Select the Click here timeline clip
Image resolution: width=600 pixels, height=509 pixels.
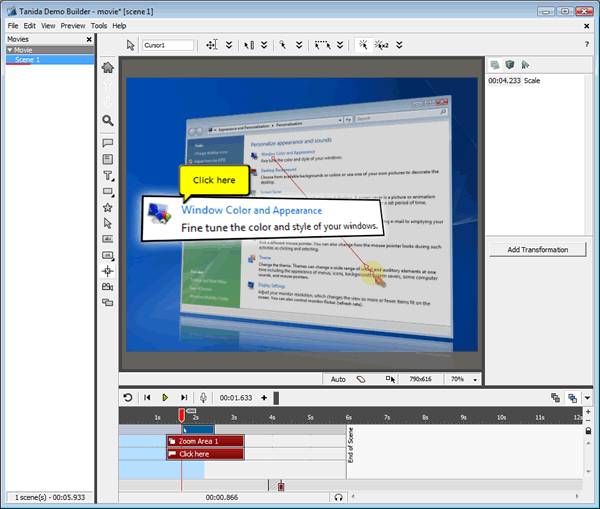click(x=205, y=454)
